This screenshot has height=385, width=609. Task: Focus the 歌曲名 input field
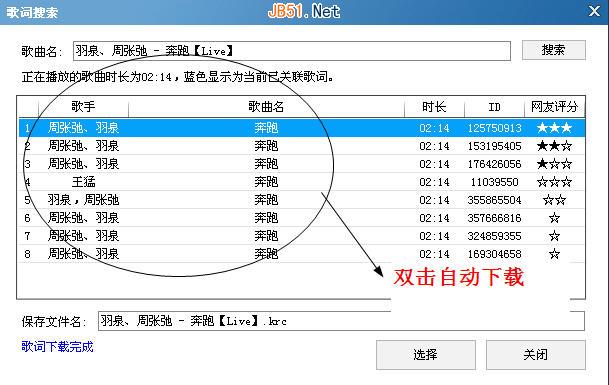(292, 51)
